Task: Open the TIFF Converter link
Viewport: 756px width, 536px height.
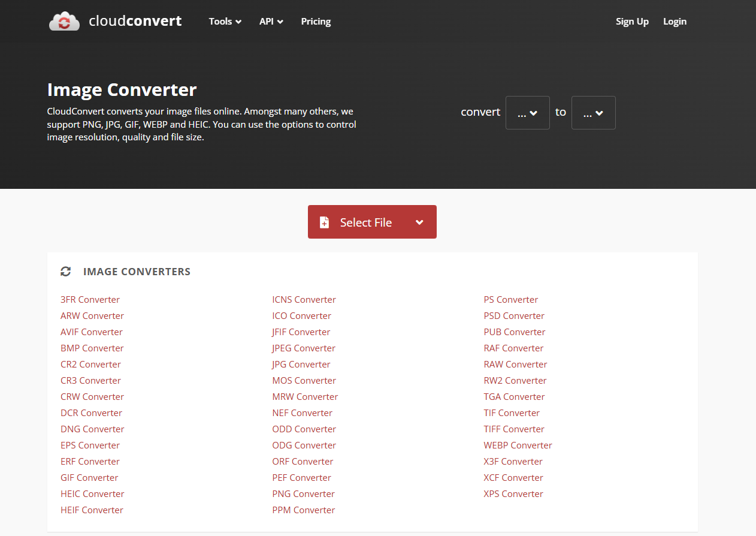Action: (513, 429)
